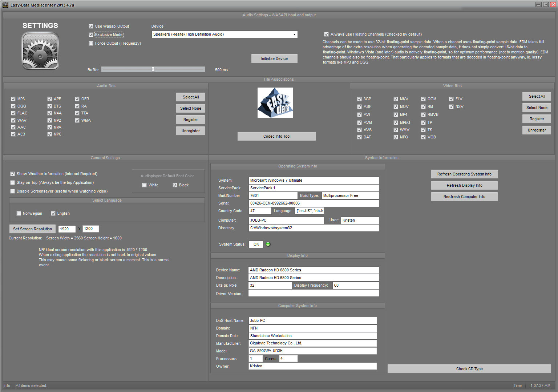
Task: Toggle Exclusive Mode checkbox
Action: (91, 35)
